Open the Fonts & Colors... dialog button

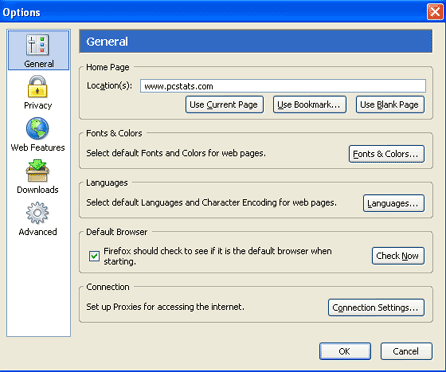387,154
